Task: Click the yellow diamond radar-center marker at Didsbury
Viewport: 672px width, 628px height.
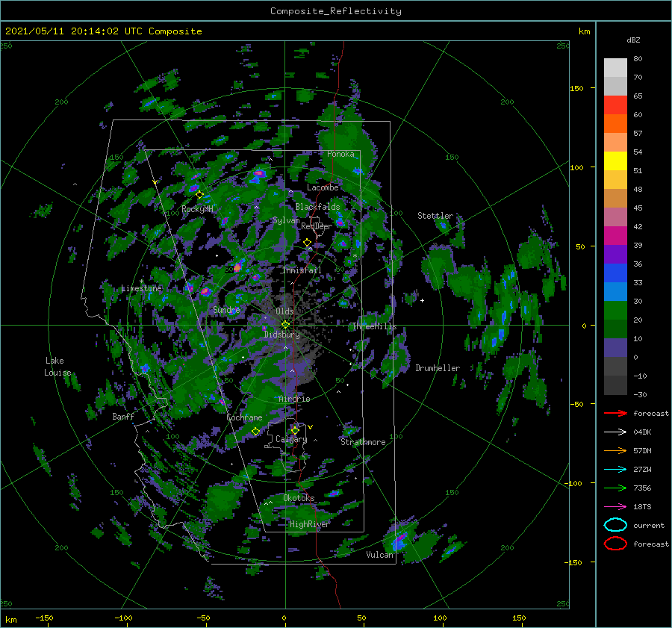Action: tap(285, 325)
